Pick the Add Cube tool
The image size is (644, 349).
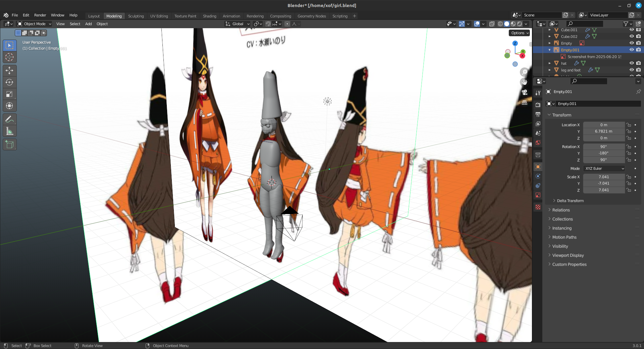(x=9, y=145)
